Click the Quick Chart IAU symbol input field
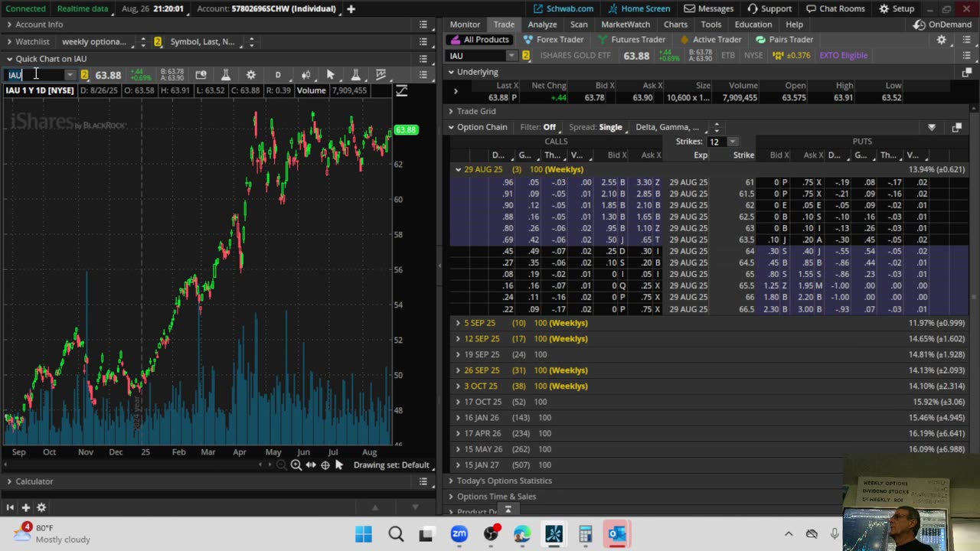The width and height of the screenshot is (980, 551). (35, 74)
